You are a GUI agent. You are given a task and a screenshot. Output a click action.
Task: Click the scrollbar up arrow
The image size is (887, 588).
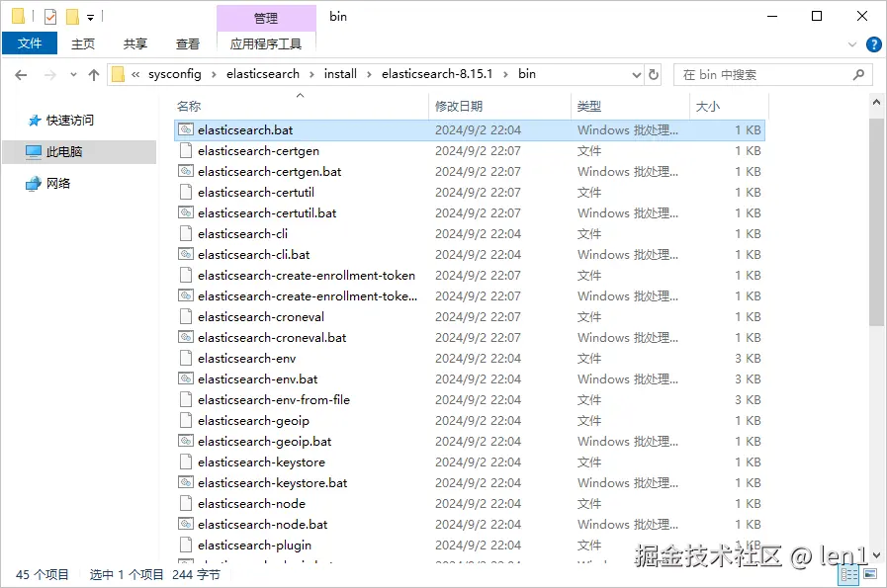tap(876, 103)
